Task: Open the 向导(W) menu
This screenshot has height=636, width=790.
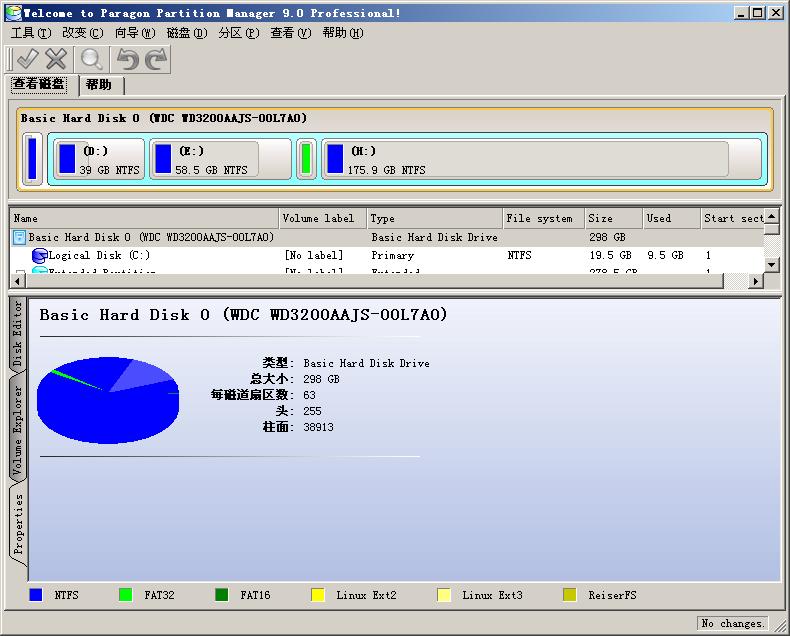Action: pos(135,33)
